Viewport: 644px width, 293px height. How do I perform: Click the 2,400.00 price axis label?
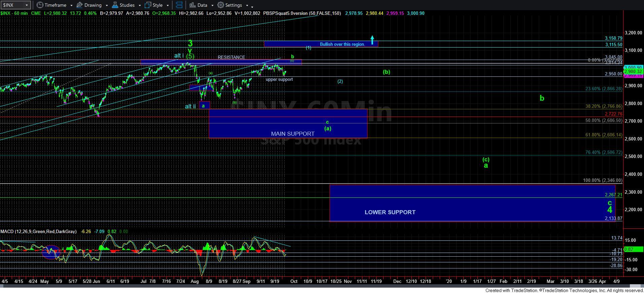point(633,174)
